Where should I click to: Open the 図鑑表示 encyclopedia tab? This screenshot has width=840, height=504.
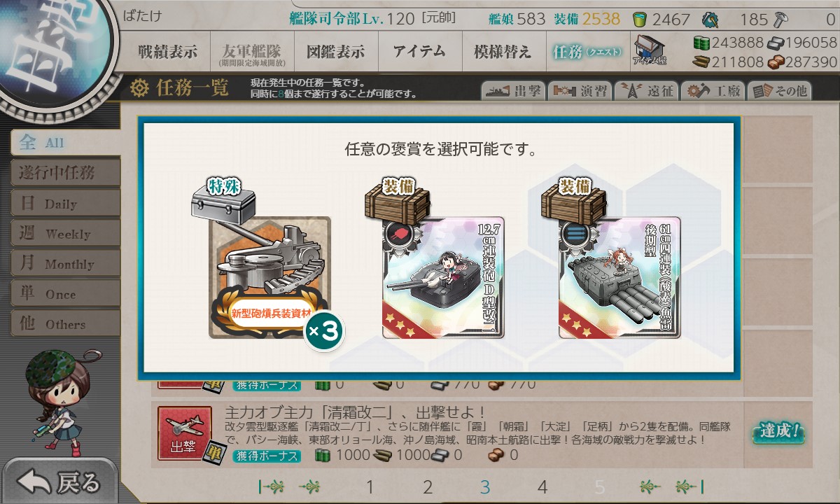tap(336, 51)
